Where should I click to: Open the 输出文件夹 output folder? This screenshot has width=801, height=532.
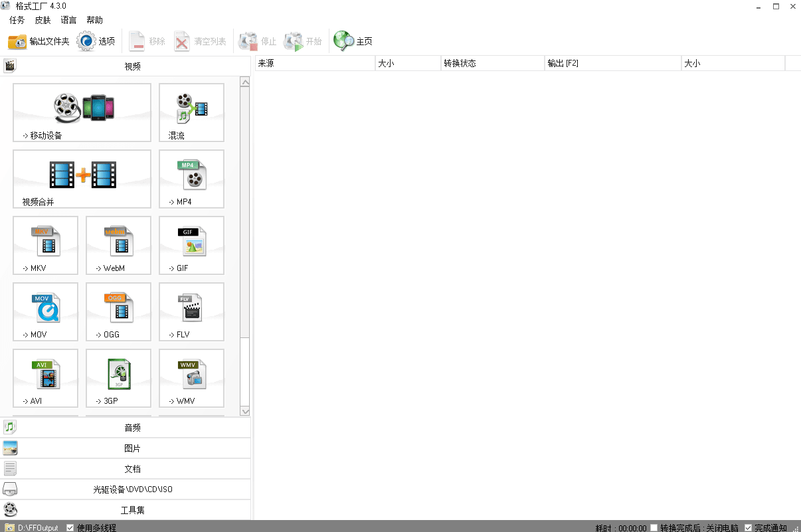[x=39, y=41]
